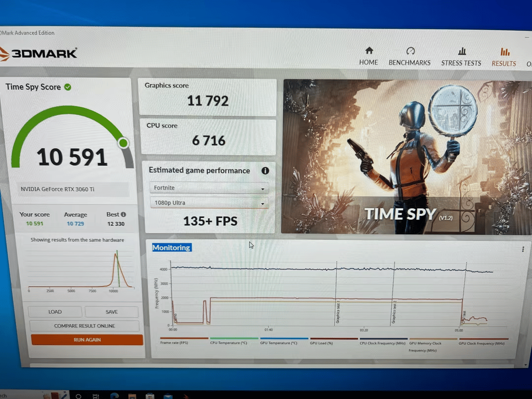Click the Graphics test 1 marker
Screen dimensions: 532x399
click(x=337, y=312)
